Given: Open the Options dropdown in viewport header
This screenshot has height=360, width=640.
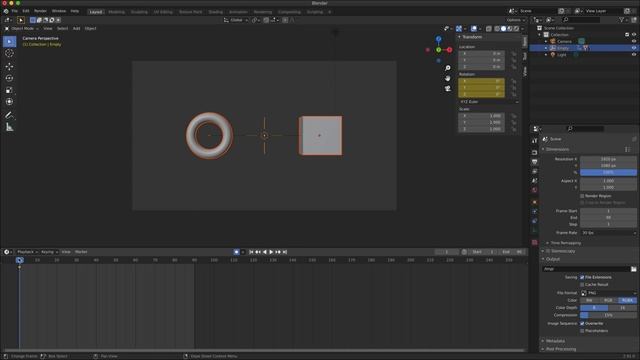Looking at the screenshot, I should click(x=516, y=20).
